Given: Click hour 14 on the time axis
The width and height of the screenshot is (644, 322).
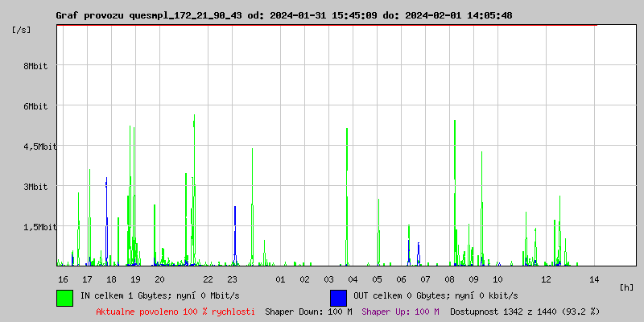Looking at the screenshot, I should click(x=594, y=279).
